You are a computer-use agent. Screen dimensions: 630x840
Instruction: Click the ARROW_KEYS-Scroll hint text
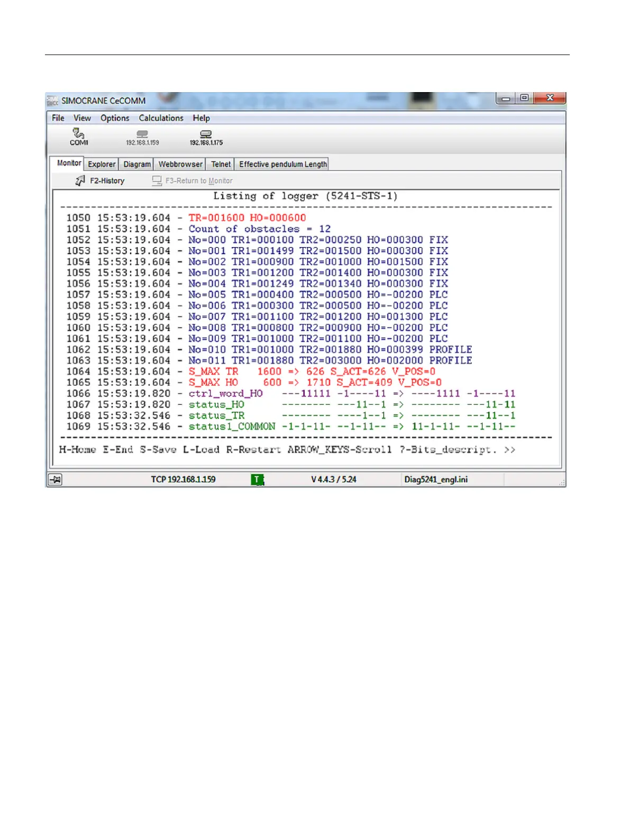click(x=340, y=450)
